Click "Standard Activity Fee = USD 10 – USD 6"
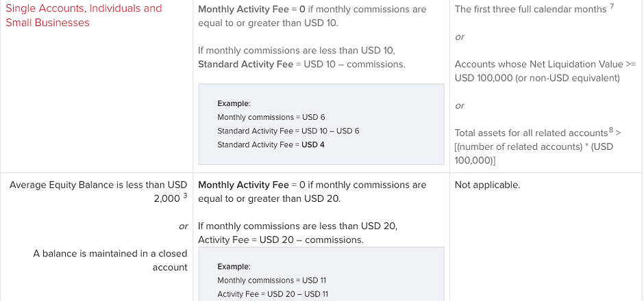The height and width of the screenshot is (301, 644). tap(288, 131)
